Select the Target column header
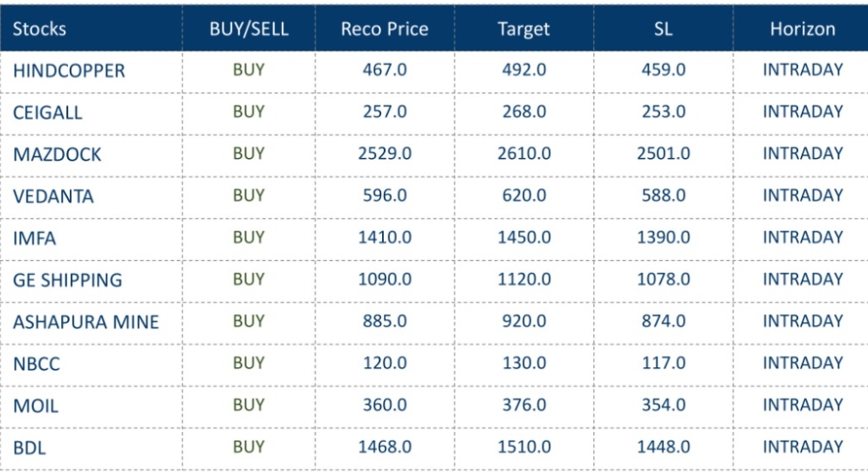 pos(523,29)
